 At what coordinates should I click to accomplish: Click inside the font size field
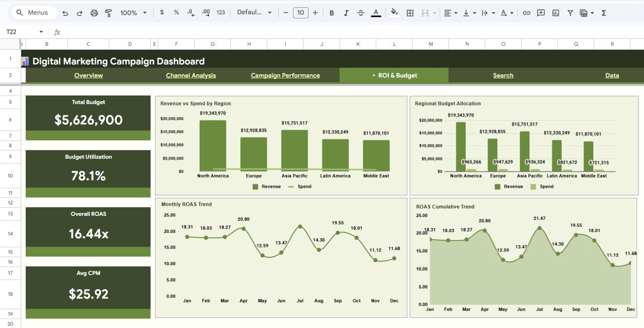coord(300,12)
